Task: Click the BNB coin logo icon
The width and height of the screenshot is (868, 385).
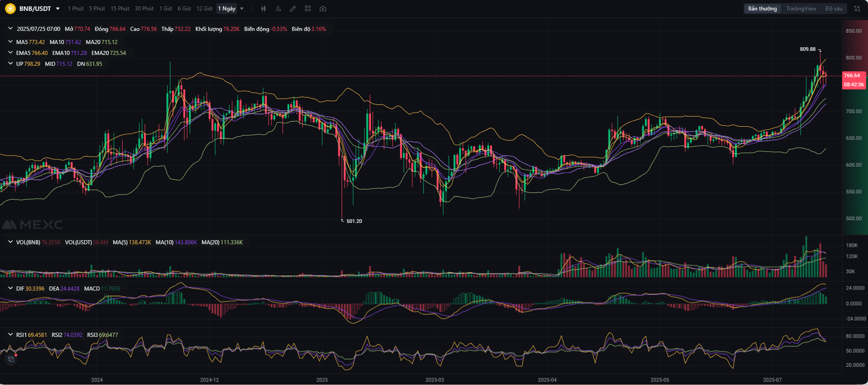Action: click(10, 9)
